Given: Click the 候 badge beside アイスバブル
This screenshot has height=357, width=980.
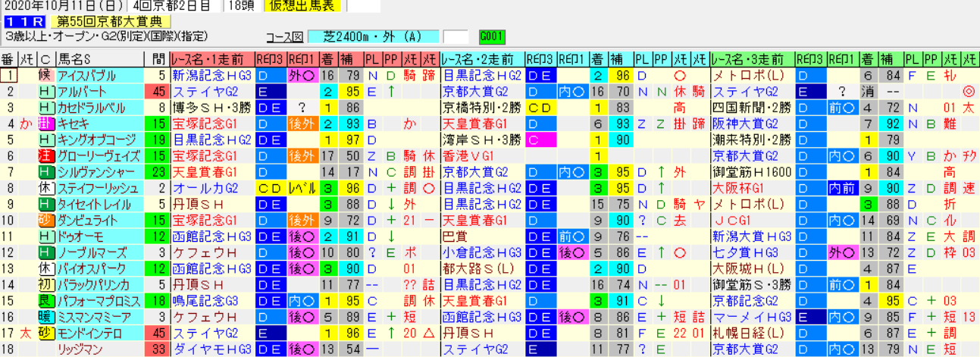Looking at the screenshot, I should pyautogui.click(x=47, y=75).
